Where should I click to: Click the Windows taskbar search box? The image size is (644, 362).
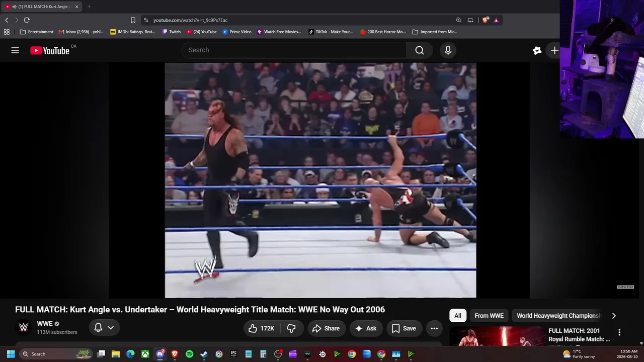[56, 354]
